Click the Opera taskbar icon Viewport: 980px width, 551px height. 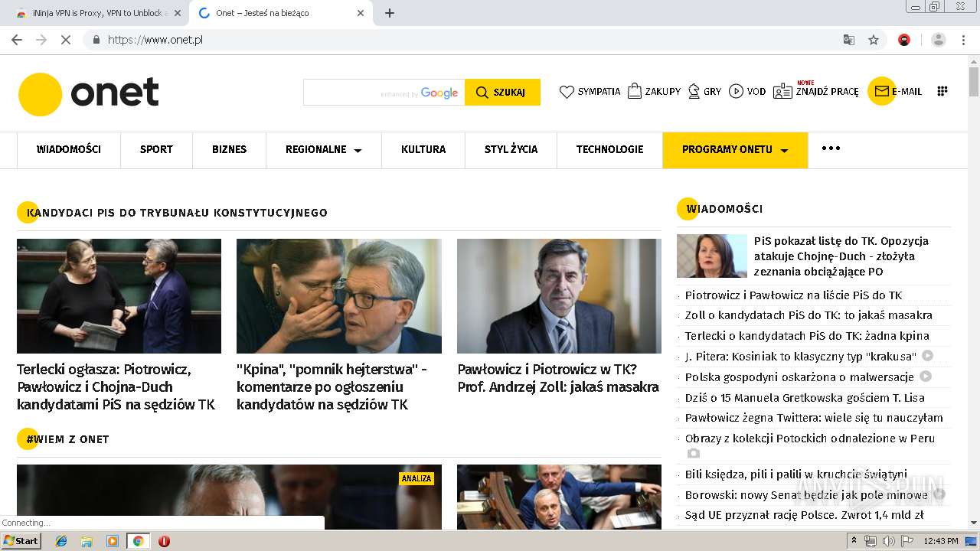tap(164, 541)
